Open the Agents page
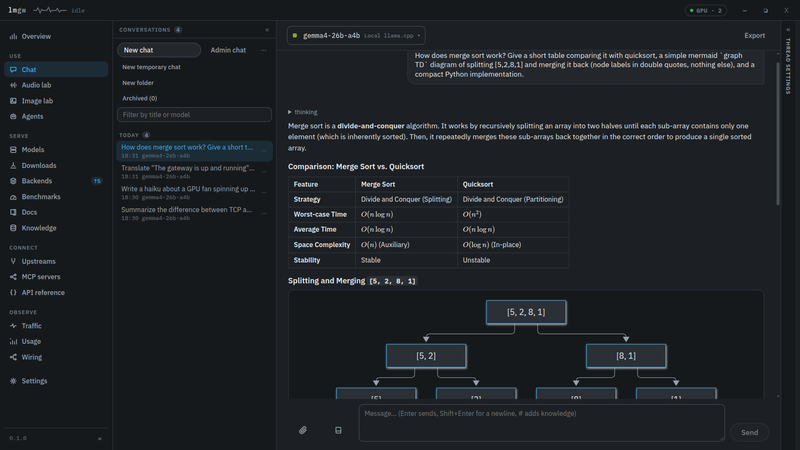The height and width of the screenshot is (450, 800). pyautogui.click(x=56, y=116)
